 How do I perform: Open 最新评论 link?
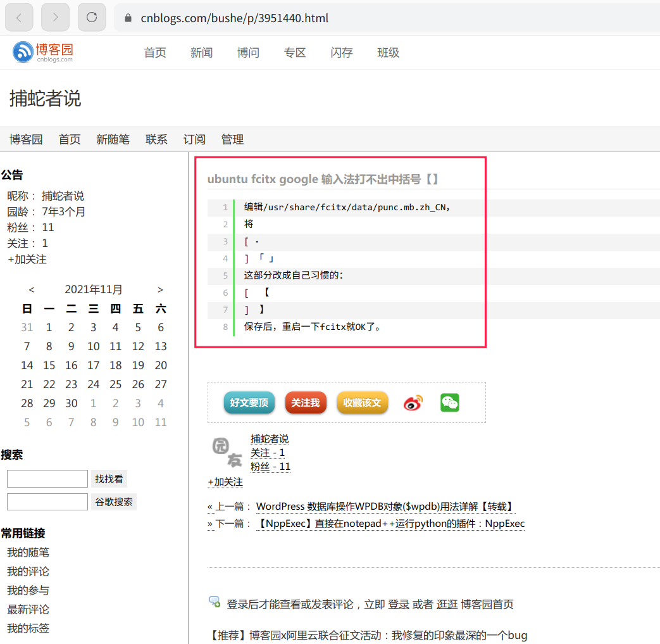tap(28, 609)
